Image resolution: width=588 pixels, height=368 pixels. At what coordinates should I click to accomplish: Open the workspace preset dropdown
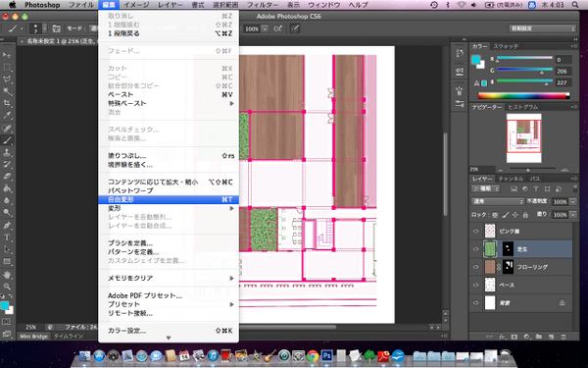[542, 28]
